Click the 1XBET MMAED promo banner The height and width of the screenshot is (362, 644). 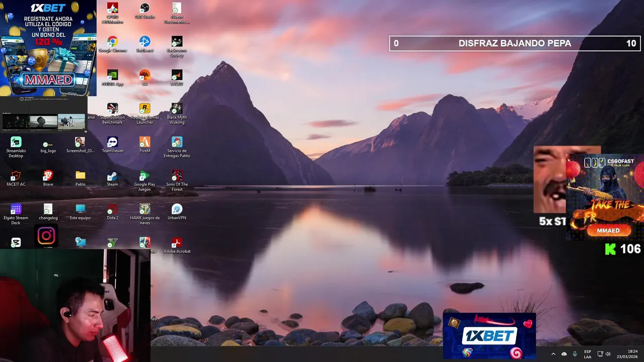click(48, 48)
